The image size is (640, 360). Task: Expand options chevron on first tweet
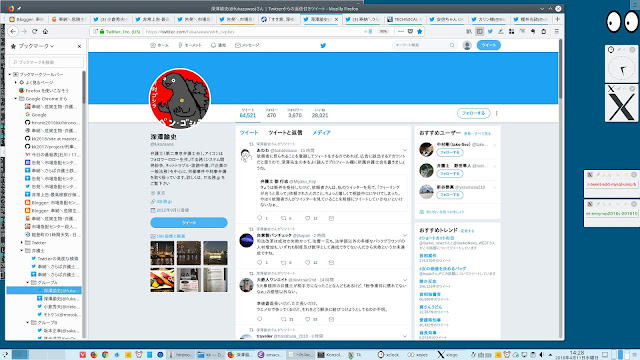tap(405, 150)
